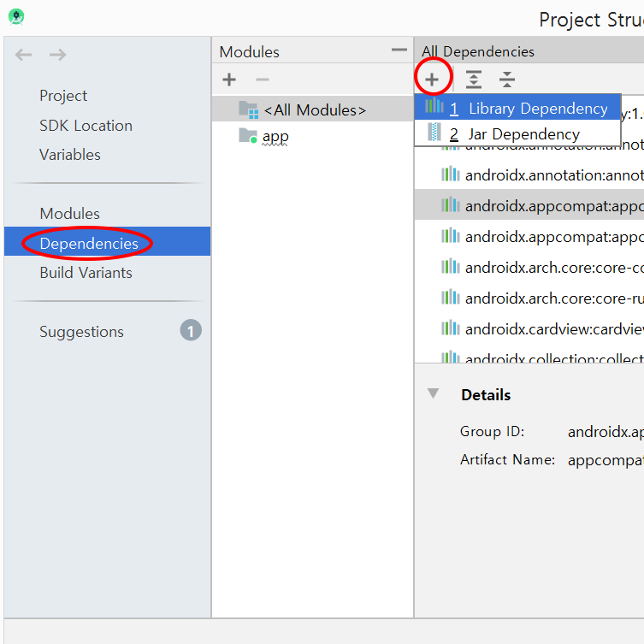The width and height of the screenshot is (644, 644).
Task: Choose Library Dependency from popup
Action: pyautogui.click(x=517, y=108)
